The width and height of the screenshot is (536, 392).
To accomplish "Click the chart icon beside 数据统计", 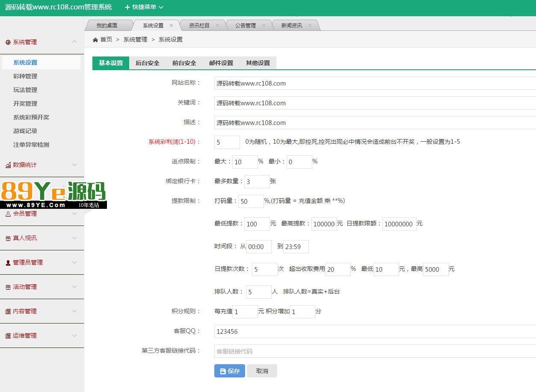I will coord(8,165).
